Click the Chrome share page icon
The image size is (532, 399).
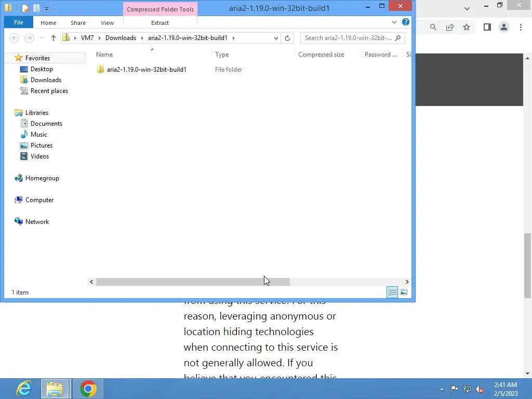(450, 27)
